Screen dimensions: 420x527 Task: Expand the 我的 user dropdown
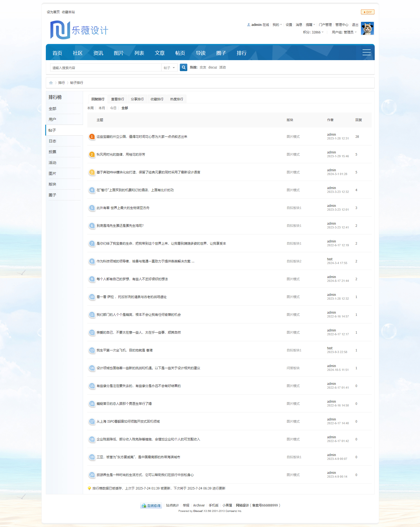click(x=277, y=25)
